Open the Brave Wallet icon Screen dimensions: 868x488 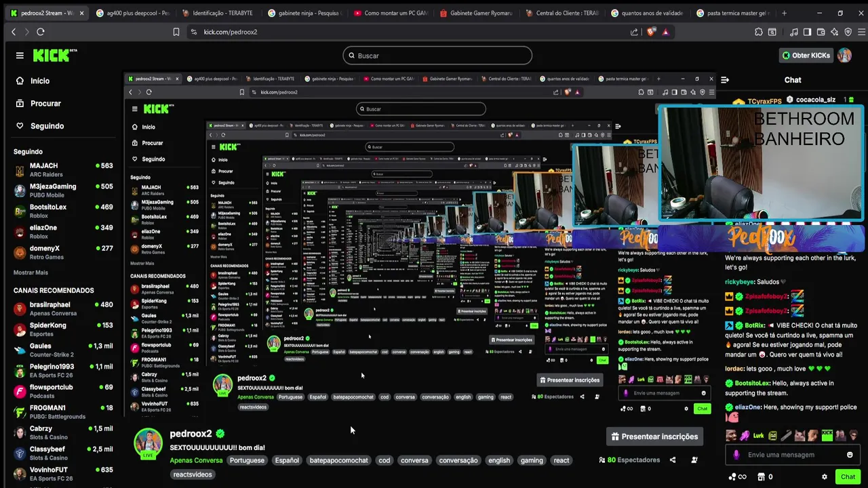[821, 32]
